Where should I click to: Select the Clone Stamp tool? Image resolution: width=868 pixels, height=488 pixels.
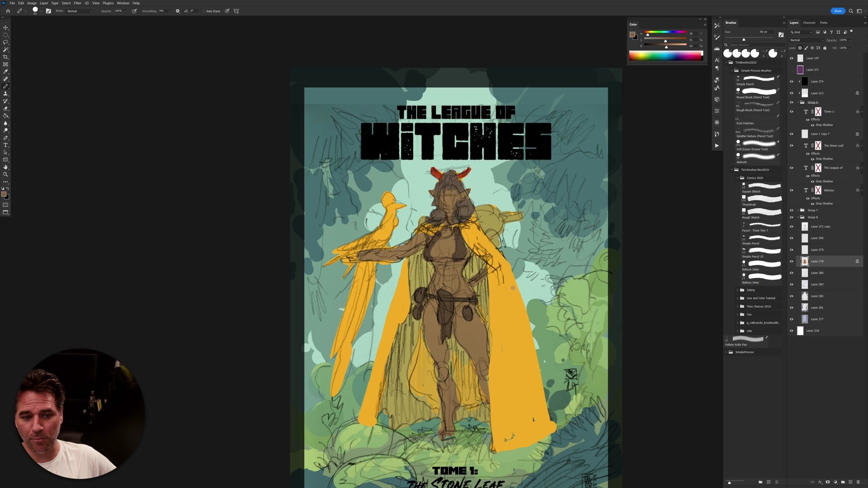(5, 94)
